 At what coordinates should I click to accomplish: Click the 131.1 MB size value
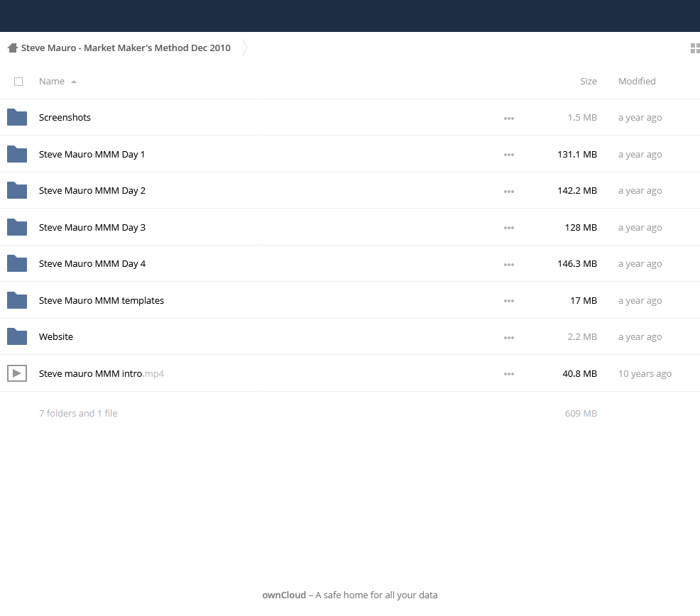[x=577, y=155]
